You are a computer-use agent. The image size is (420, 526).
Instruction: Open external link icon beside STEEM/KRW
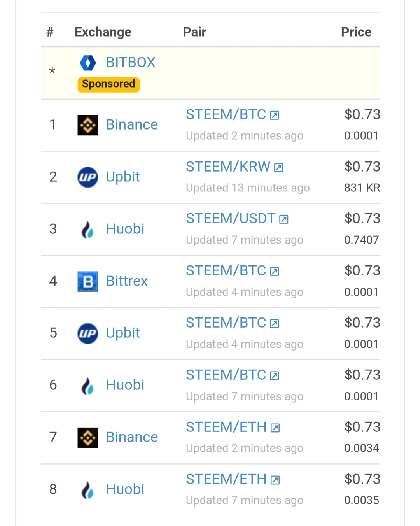click(279, 168)
